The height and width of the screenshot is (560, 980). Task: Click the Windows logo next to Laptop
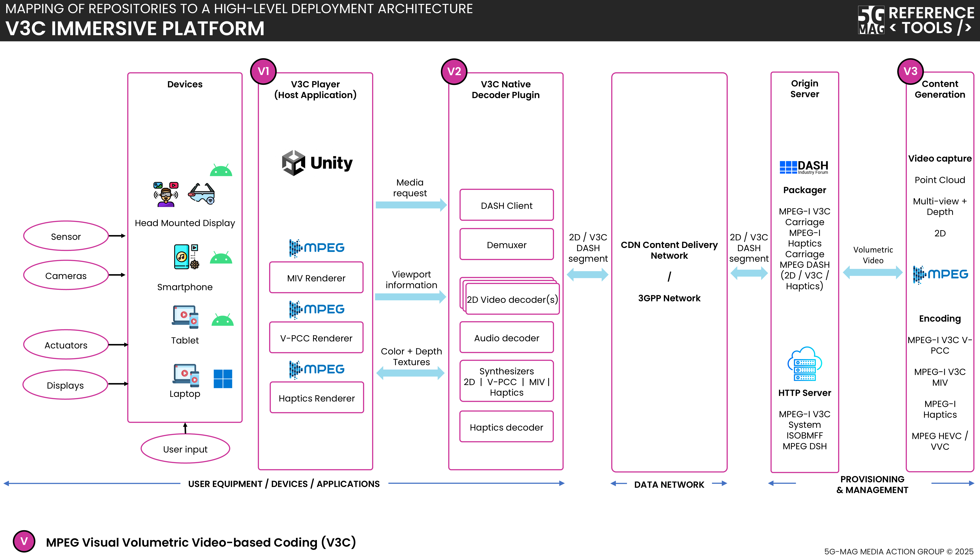223,379
